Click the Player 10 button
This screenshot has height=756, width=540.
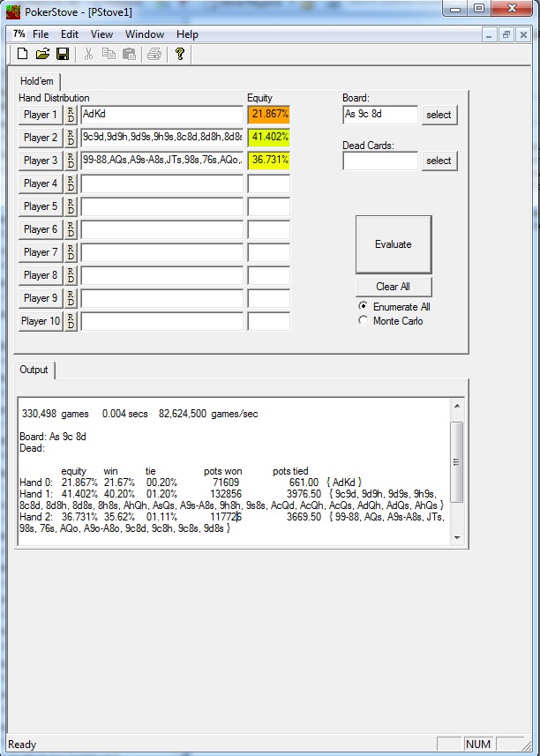41,321
